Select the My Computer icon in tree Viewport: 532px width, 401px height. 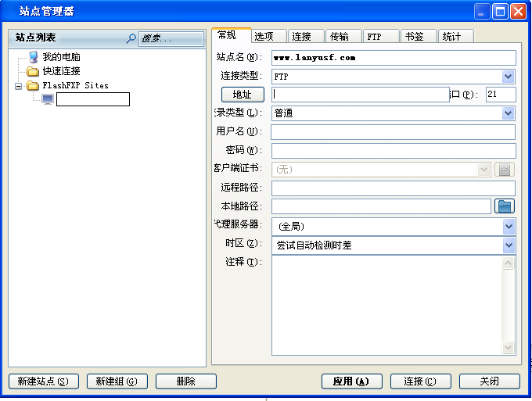point(33,57)
